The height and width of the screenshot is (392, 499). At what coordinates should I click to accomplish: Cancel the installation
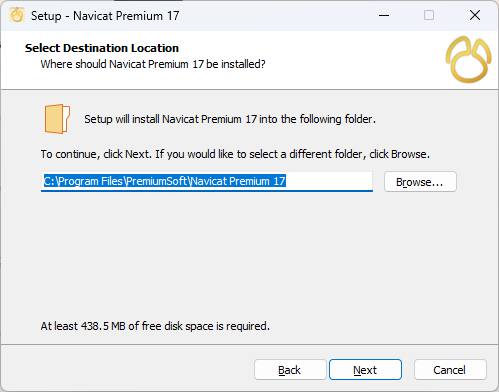(x=450, y=370)
